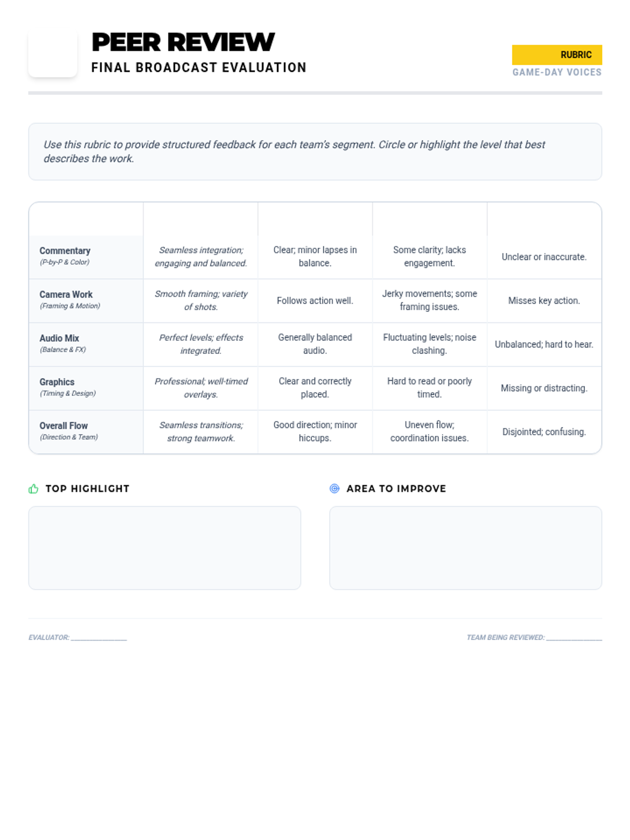Mark "Missing or distracting" for Graphics
The width and height of the screenshot is (630, 840).
pyautogui.click(x=544, y=388)
